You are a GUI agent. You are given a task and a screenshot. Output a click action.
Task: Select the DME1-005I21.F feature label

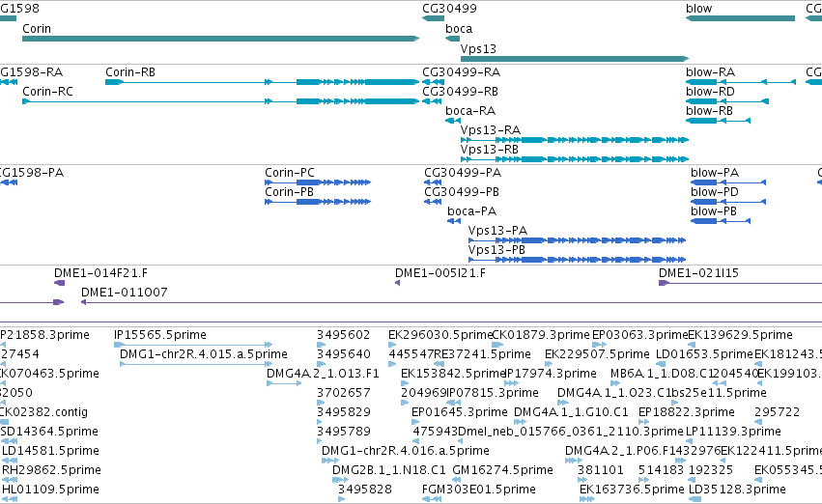tap(440, 273)
